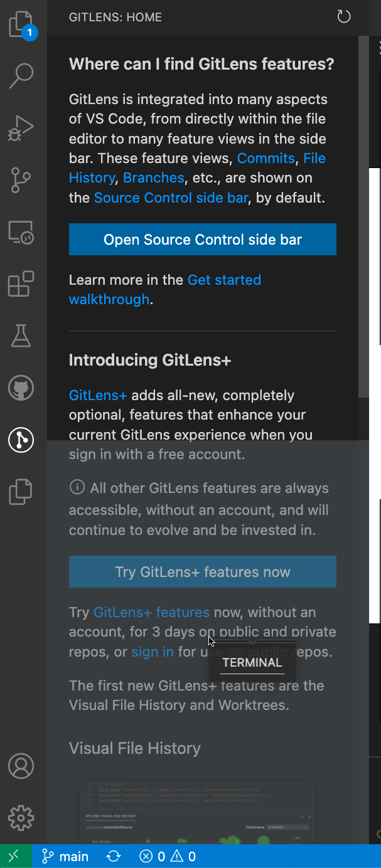The height and width of the screenshot is (868, 381).
Task: Open the Explorer view
Action: click(21, 23)
